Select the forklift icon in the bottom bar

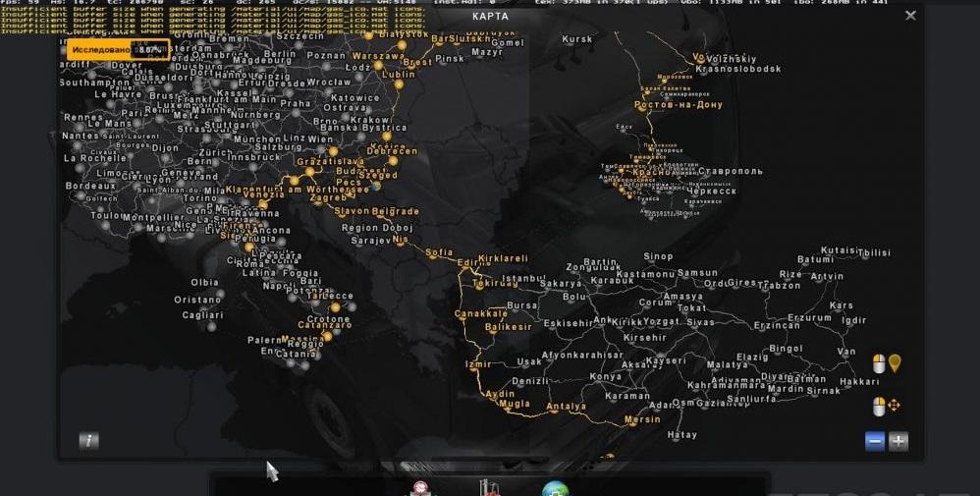[x=488, y=488]
